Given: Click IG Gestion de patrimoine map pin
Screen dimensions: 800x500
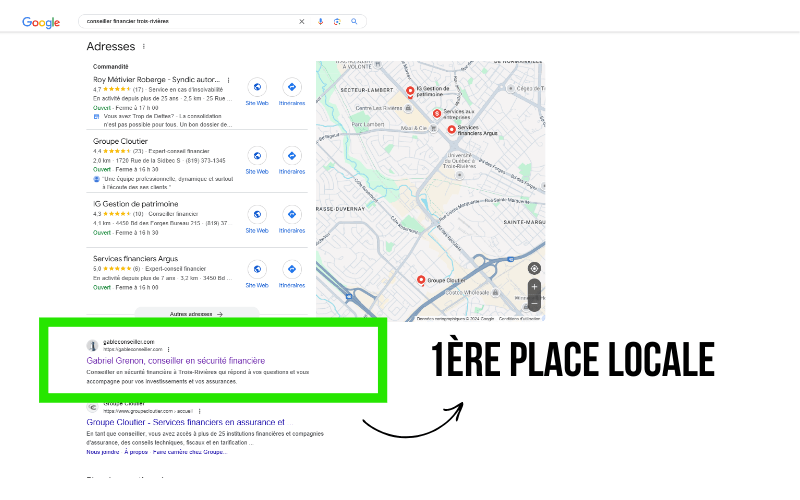Looking at the screenshot, I should 410,91.
